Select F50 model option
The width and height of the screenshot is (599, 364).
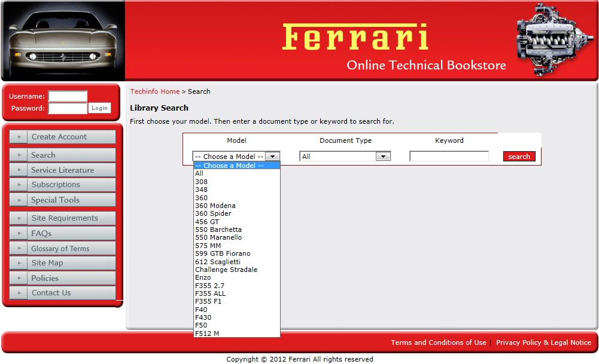tap(237, 326)
